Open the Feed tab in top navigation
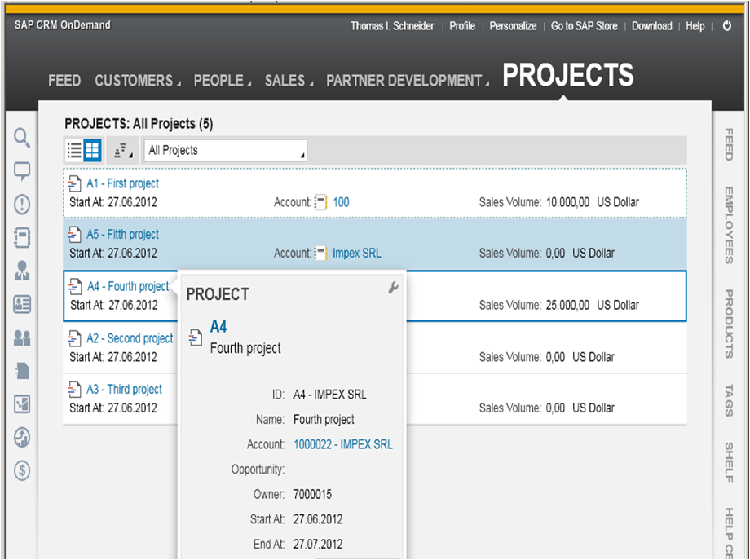The image size is (750, 560). 64,81
